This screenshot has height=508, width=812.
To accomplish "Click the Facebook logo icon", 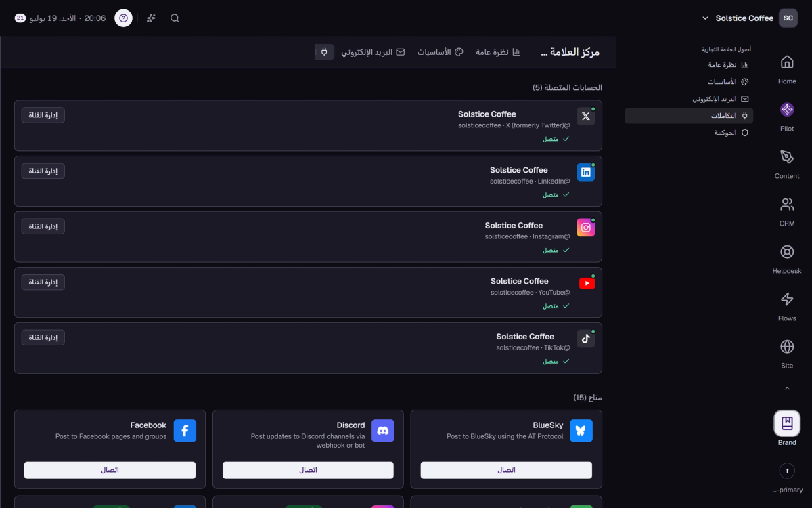I will (185, 431).
